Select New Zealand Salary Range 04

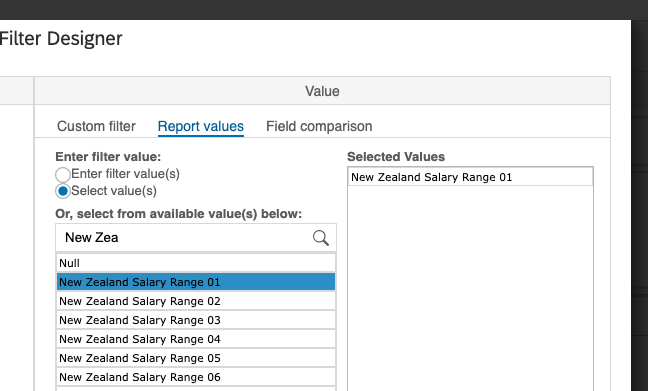point(196,339)
